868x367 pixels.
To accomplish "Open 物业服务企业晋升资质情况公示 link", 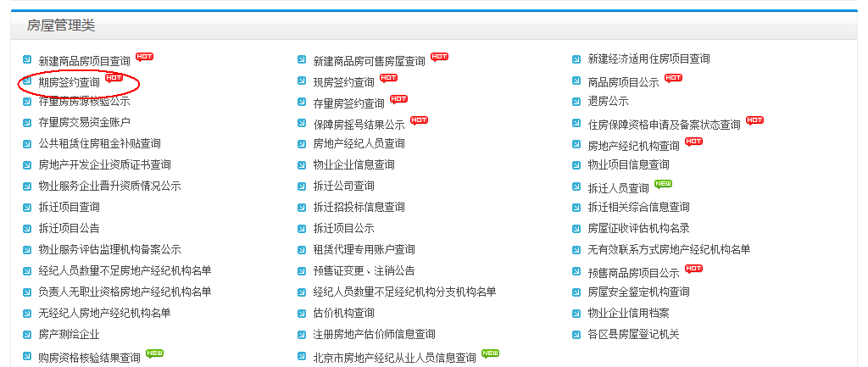I will coord(109,186).
